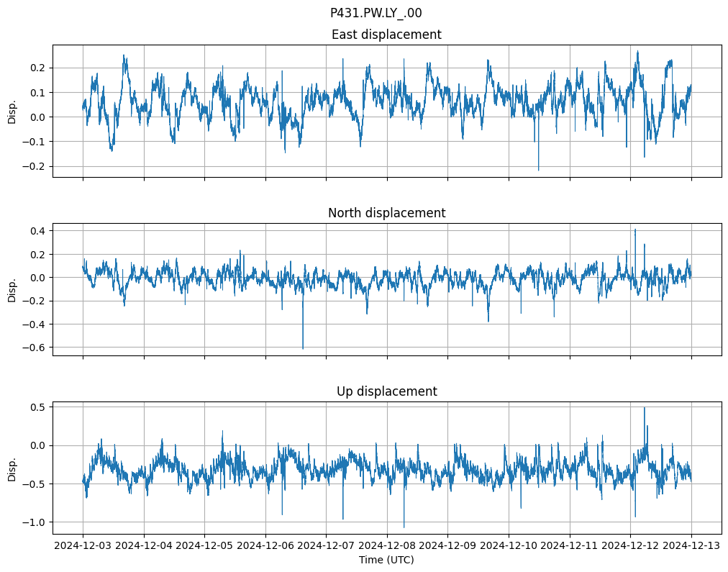Select the East displacement subplot title
The height and width of the screenshot is (572, 728).
point(386,35)
